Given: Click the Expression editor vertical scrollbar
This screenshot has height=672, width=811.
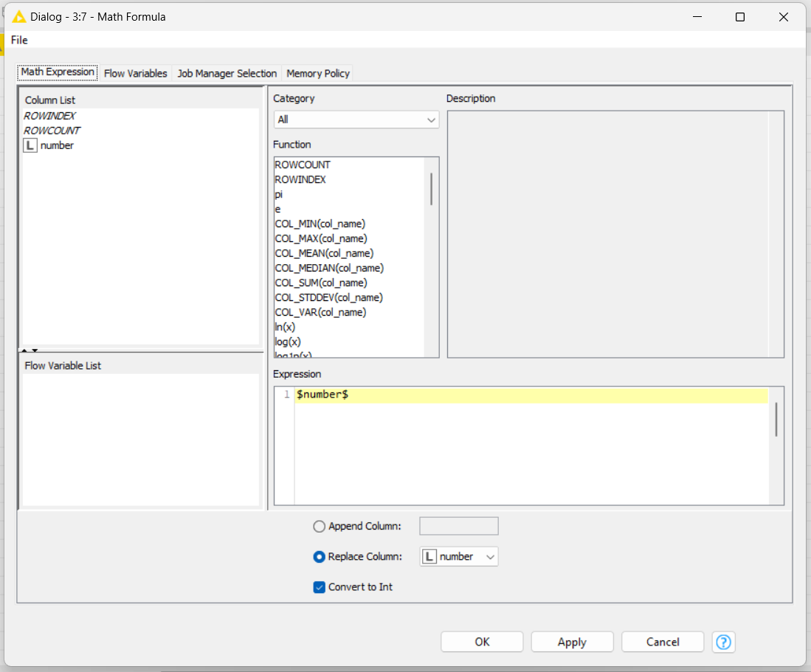Looking at the screenshot, I should [776, 420].
